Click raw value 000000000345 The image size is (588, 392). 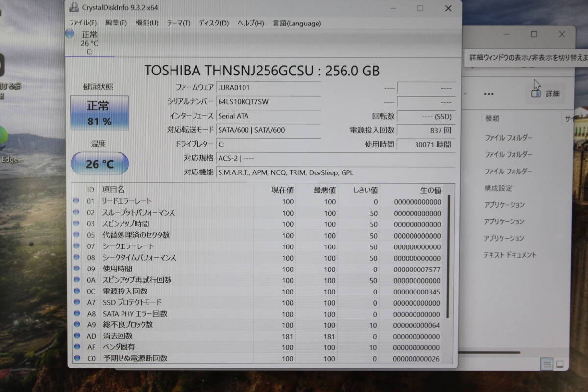point(417,292)
